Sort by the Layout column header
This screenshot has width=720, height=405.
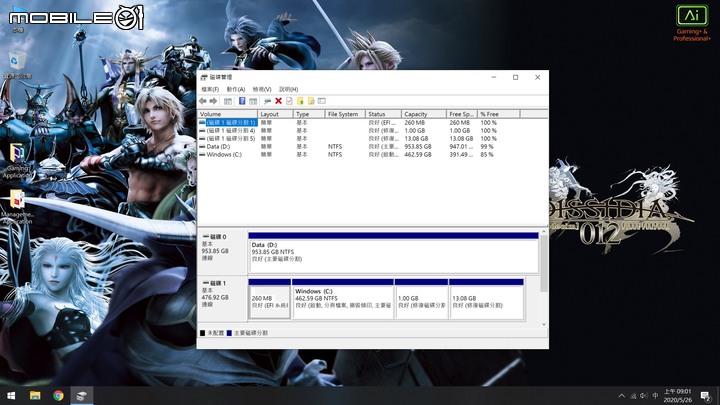275,114
